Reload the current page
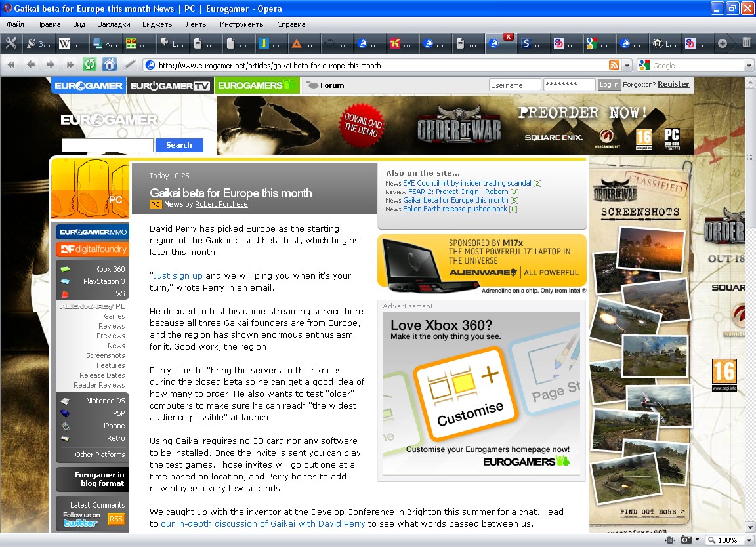Image resolution: width=756 pixels, height=547 pixels. tap(90, 64)
